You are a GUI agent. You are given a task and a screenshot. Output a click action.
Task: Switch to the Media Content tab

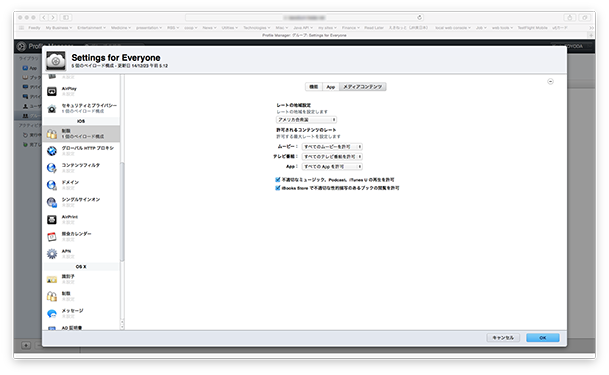click(363, 87)
